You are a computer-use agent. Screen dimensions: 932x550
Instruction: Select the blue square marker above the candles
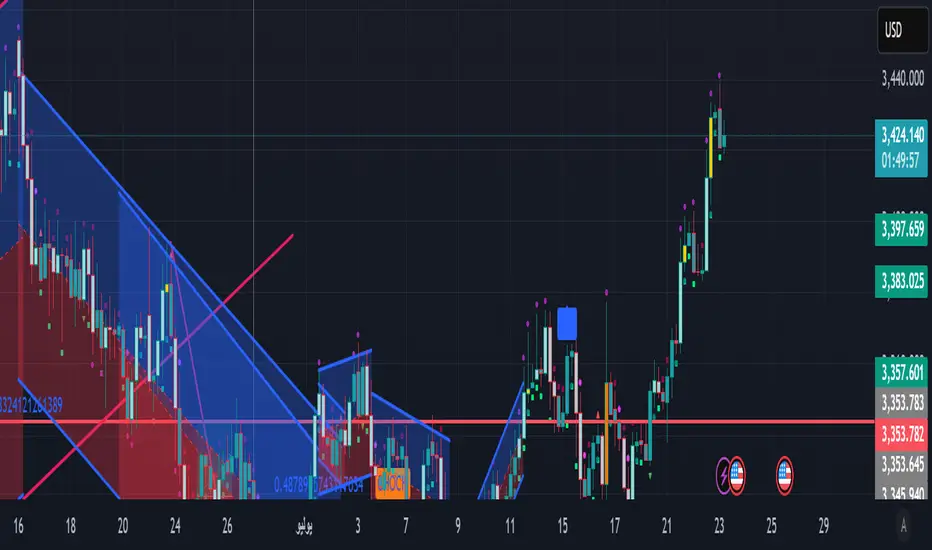567,324
